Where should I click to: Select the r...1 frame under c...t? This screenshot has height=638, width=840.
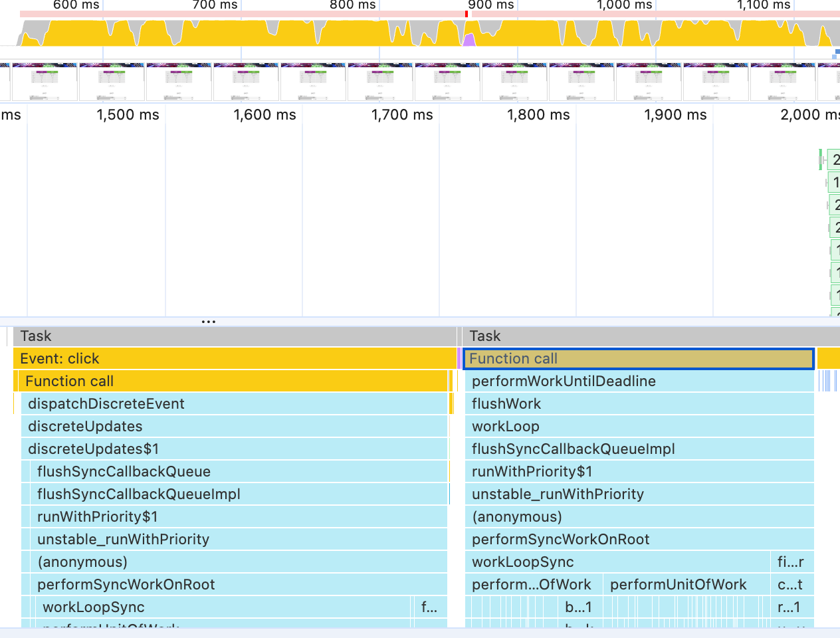click(791, 607)
